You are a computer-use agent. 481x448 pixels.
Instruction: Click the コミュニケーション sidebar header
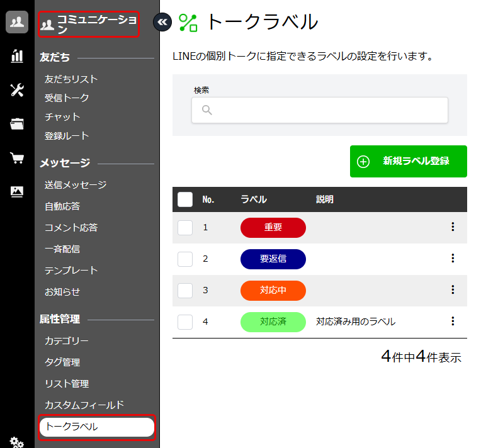[x=89, y=24]
